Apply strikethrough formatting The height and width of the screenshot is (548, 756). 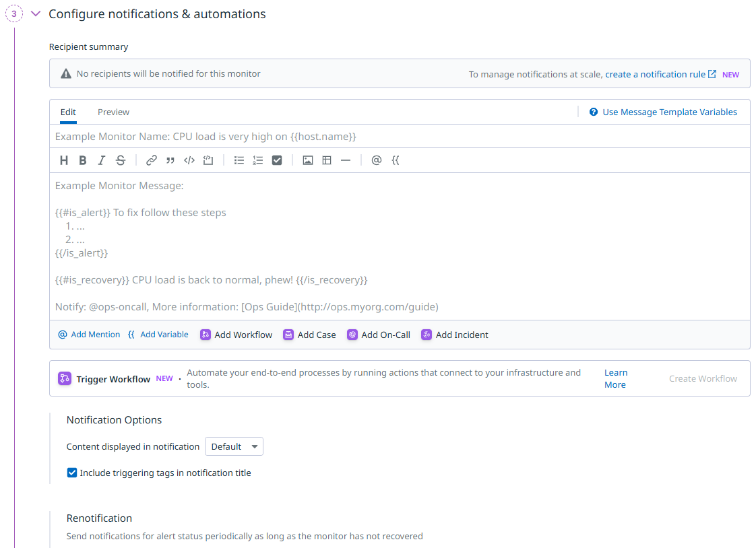pos(121,160)
